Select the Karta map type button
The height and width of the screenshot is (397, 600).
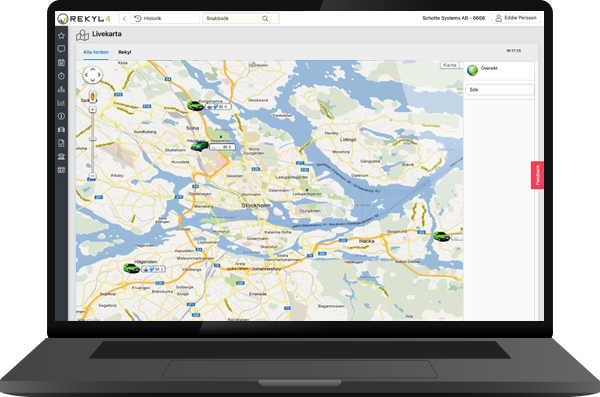pyautogui.click(x=450, y=65)
